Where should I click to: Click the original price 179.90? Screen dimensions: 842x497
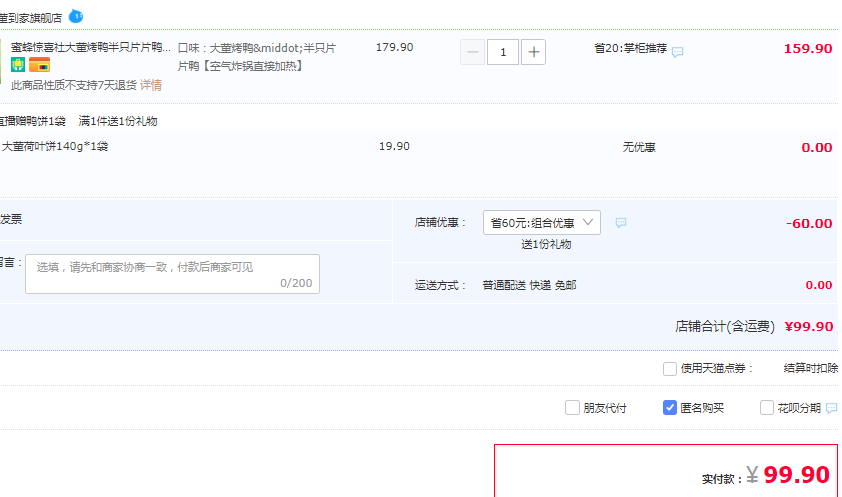[395, 47]
